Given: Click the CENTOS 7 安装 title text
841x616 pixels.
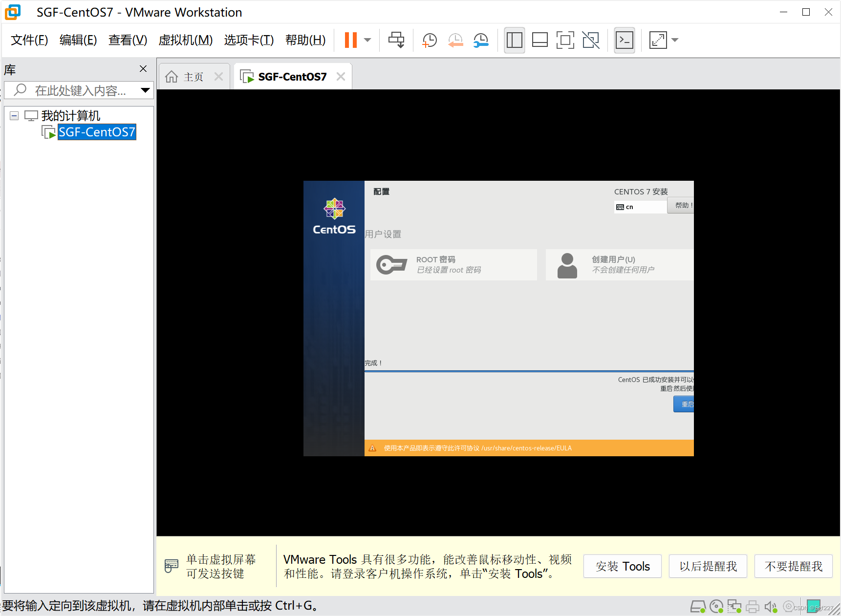Looking at the screenshot, I should [641, 191].
